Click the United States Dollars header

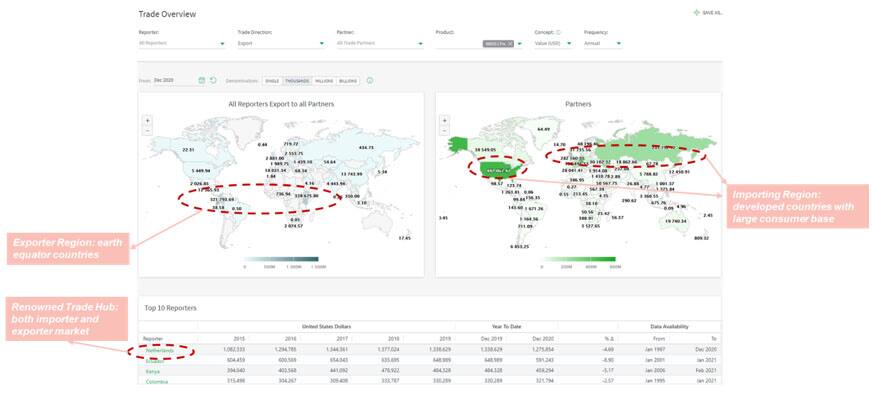(326, 327)
